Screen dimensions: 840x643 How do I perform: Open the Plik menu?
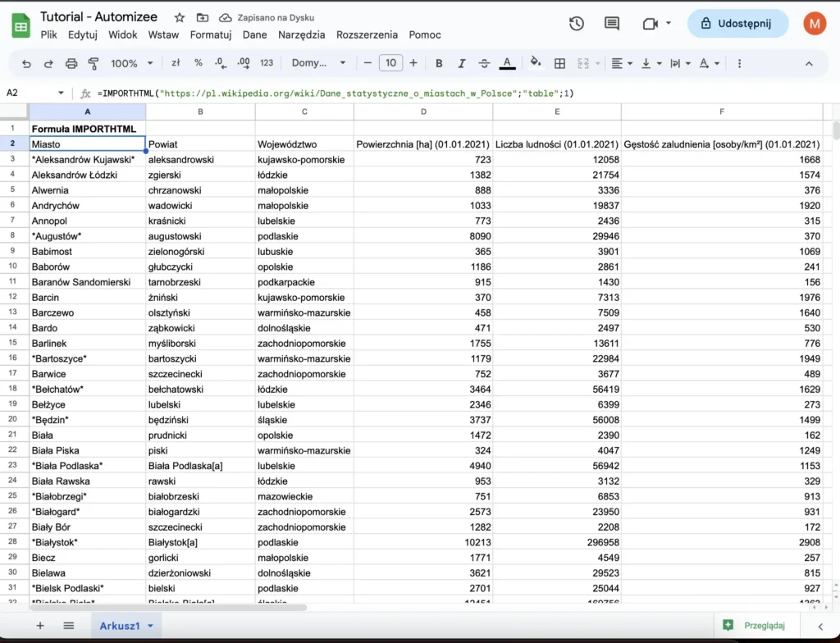(48, 34)
